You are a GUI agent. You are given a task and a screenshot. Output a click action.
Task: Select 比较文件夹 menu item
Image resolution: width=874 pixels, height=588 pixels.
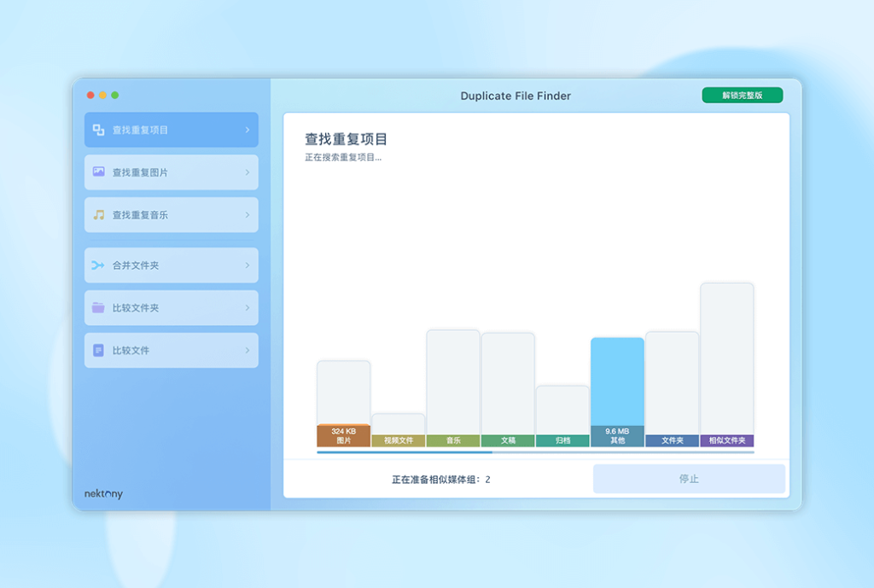click(171, 308)
